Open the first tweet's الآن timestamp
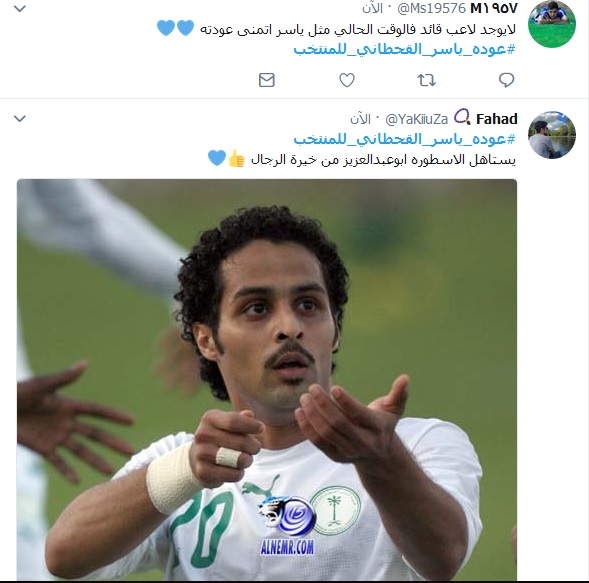Viewport: 589px width, 583px height. (372, 8)
